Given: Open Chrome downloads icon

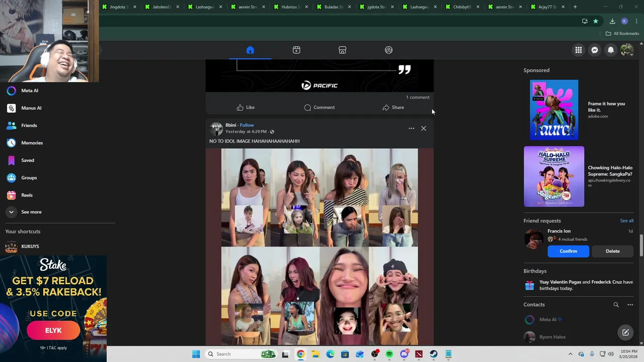Looking at the screenshot, I should pyautogui.click(x=612, y=21).
